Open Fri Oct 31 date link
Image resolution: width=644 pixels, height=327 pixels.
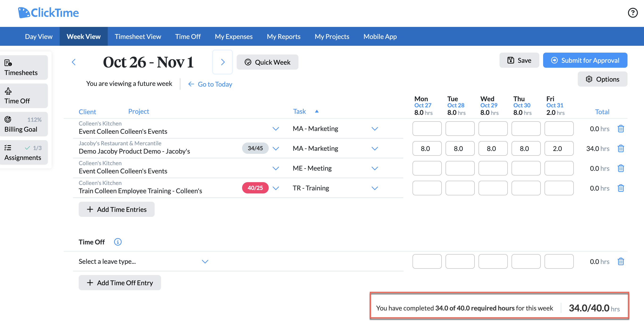click(554, 105)
